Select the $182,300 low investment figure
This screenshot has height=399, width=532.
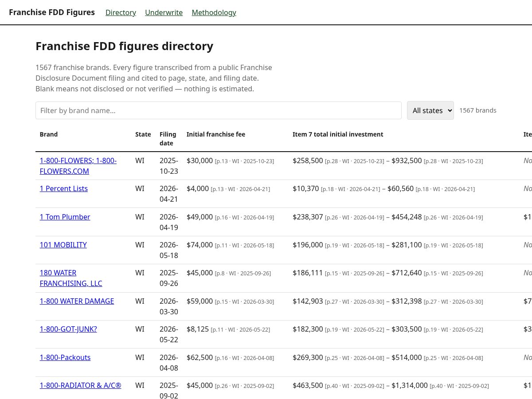308,329
